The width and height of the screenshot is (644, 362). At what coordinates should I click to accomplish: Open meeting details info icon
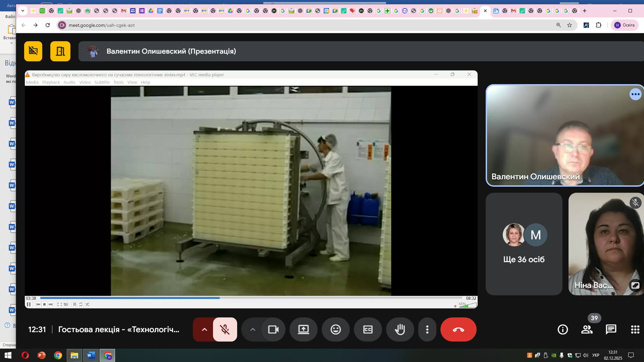pos(562,329)
